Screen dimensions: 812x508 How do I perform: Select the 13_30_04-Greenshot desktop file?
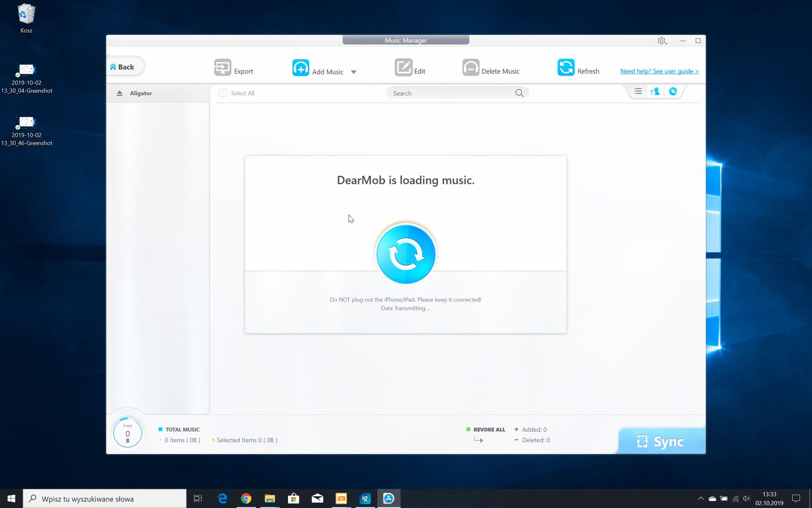pyautogui.click(x=26, y=78)
